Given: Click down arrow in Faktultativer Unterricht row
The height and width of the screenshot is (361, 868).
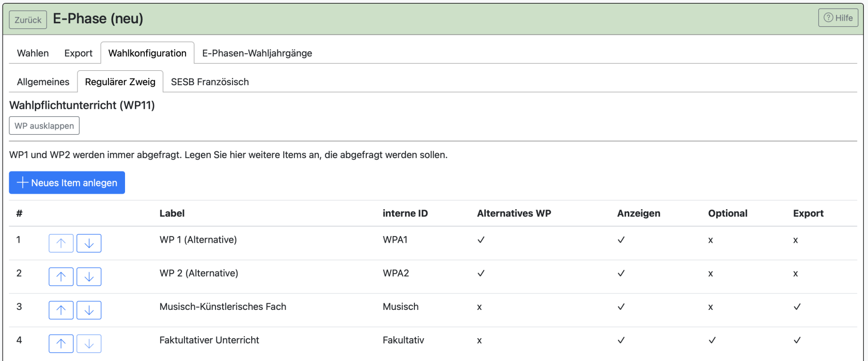Looking at the screenshot, I should (x=89, y=343).
